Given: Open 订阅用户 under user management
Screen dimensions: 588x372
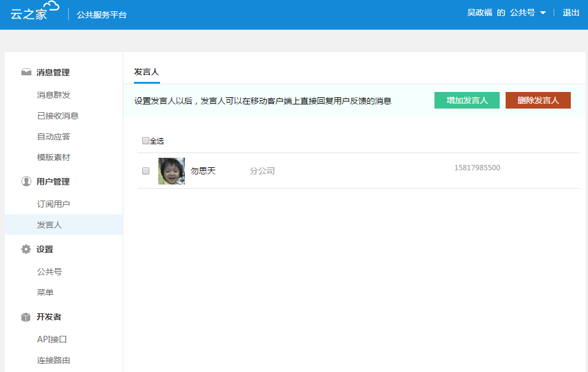Looking at the screenshot, I should [x=53, y=204].
